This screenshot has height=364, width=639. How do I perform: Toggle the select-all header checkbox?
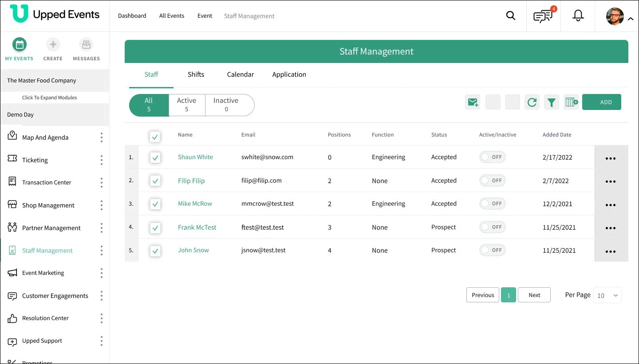155,137
